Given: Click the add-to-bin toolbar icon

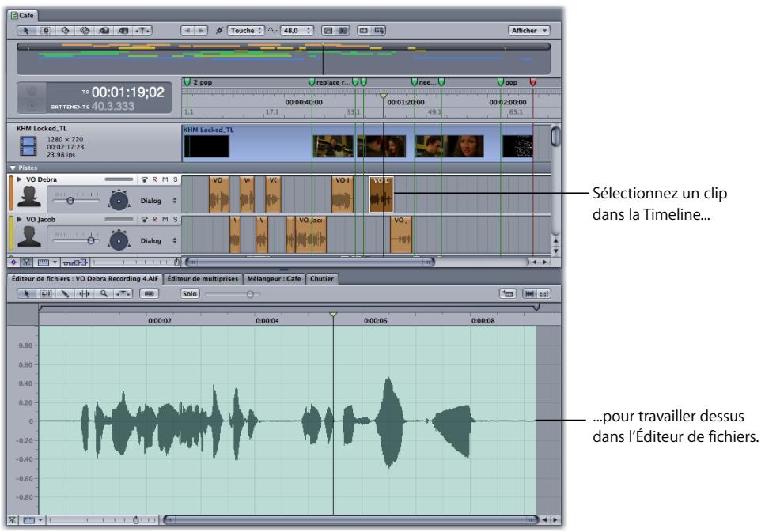Looking at the screenshot, I should [x=379, y=30].
